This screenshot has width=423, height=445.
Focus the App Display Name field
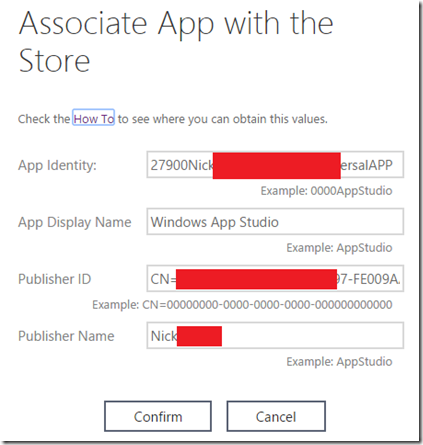pos(275,222)
